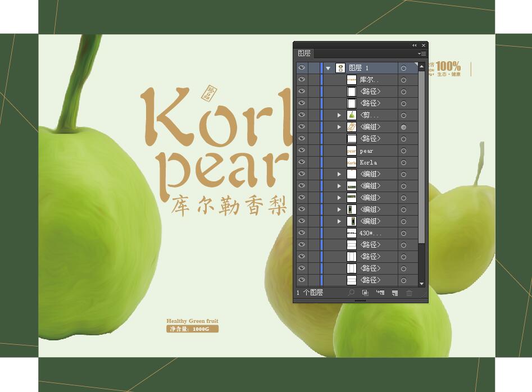Screen dimensions: 532x392
Task: Click the Create New Sublayer icon
Action: tap(380, 292)
